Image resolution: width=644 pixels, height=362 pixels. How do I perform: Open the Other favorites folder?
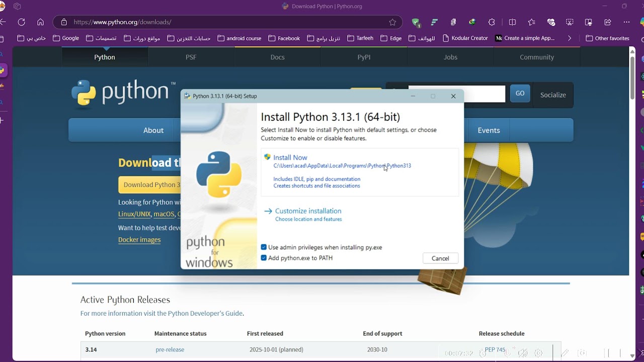[x=608, y=38]
